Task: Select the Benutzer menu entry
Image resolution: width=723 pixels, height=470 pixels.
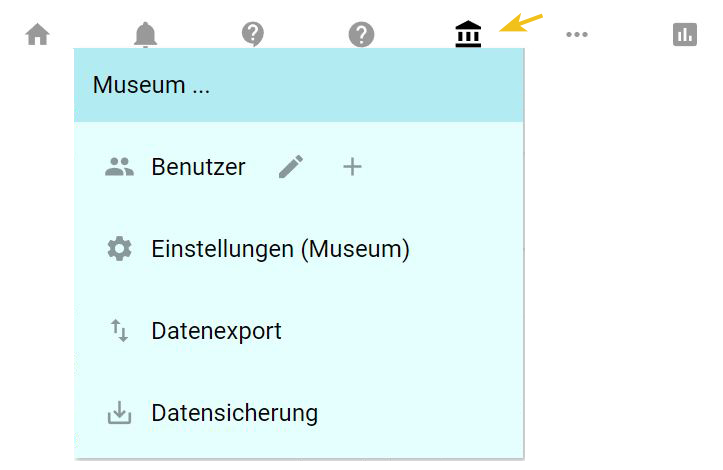Action: coord(198,167)
